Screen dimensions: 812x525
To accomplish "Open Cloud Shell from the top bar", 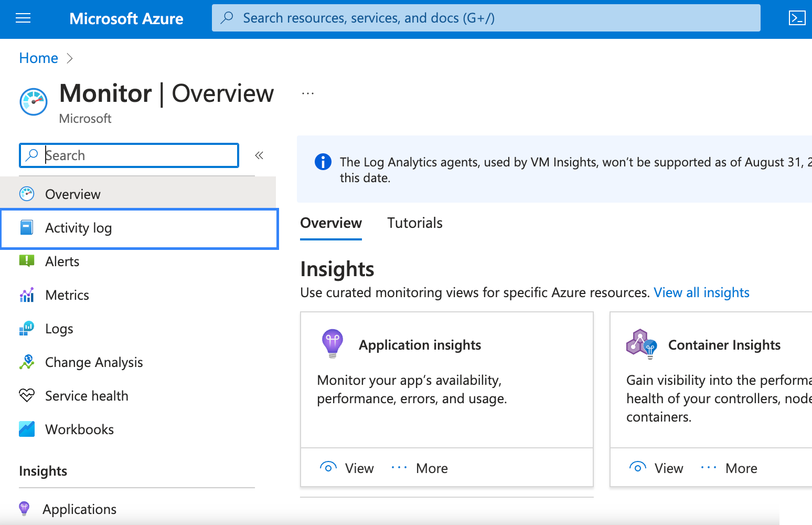I will click(797, 18).
